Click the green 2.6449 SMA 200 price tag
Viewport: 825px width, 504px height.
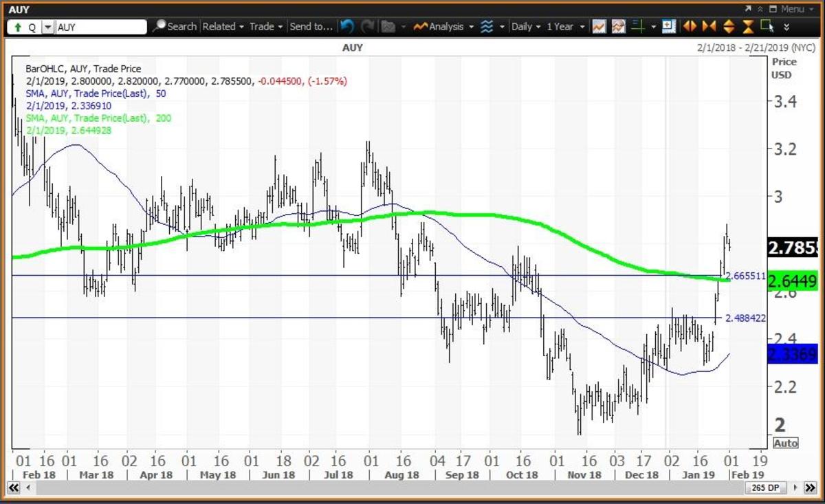coord(793,281)
